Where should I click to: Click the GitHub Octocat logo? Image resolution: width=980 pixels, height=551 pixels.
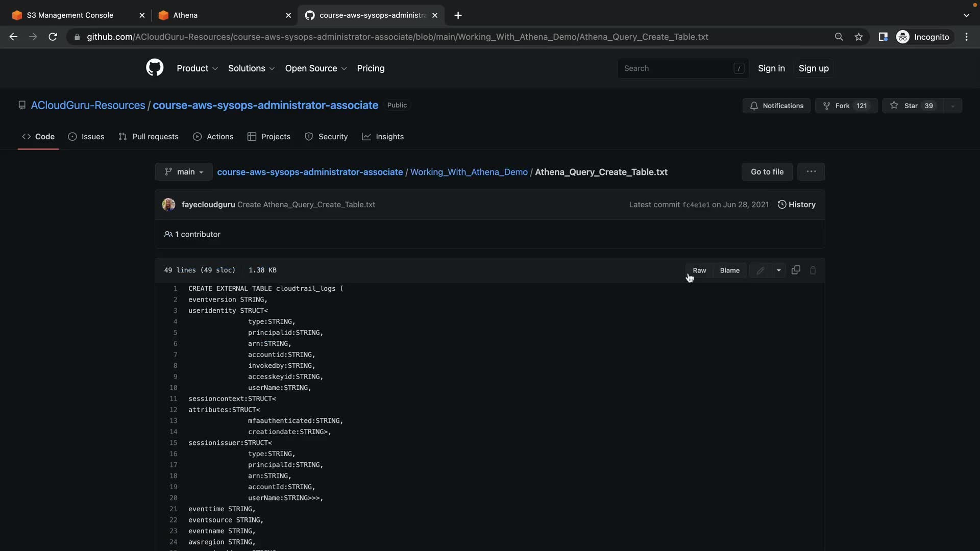(x=155, y=68)
